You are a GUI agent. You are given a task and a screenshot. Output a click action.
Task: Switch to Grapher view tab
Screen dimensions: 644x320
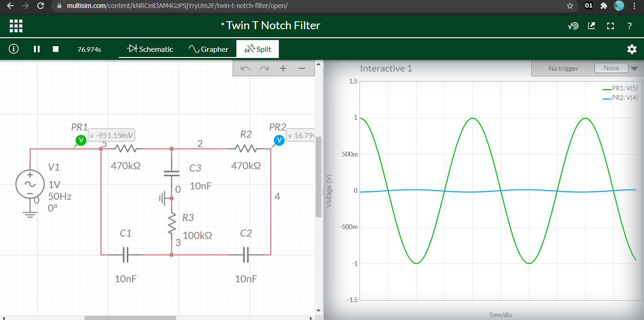tap(208, 49)
